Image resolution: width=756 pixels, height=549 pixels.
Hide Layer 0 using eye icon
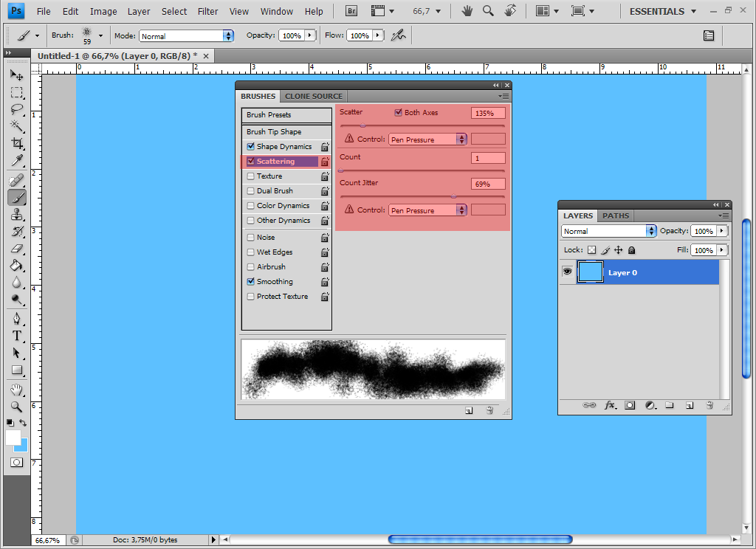(568, 272)
